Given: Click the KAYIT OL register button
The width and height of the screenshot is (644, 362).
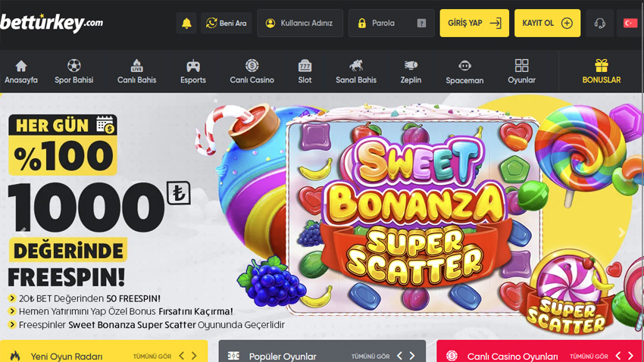Looking at the screenshot, I should click(547, 23).
